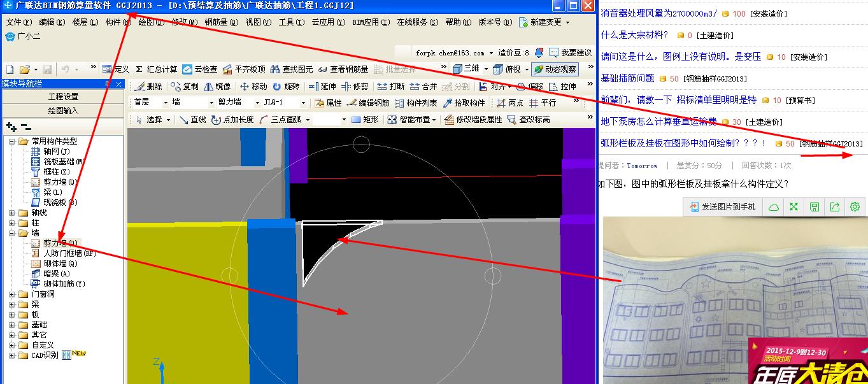868x384 pixels.
Task: Select the 延伸 extend tool
Action: click(x=322, y=87)
